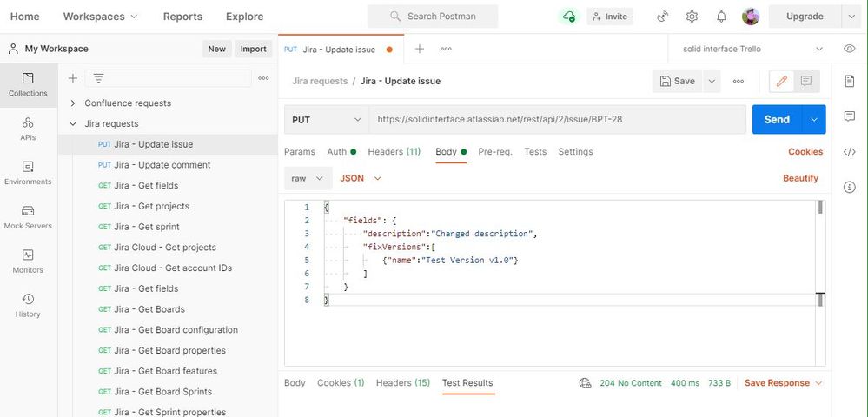Open Mock Servers in the sidebar
The width and height of the screenshot is (868, 417).
(x=28, y=216)
